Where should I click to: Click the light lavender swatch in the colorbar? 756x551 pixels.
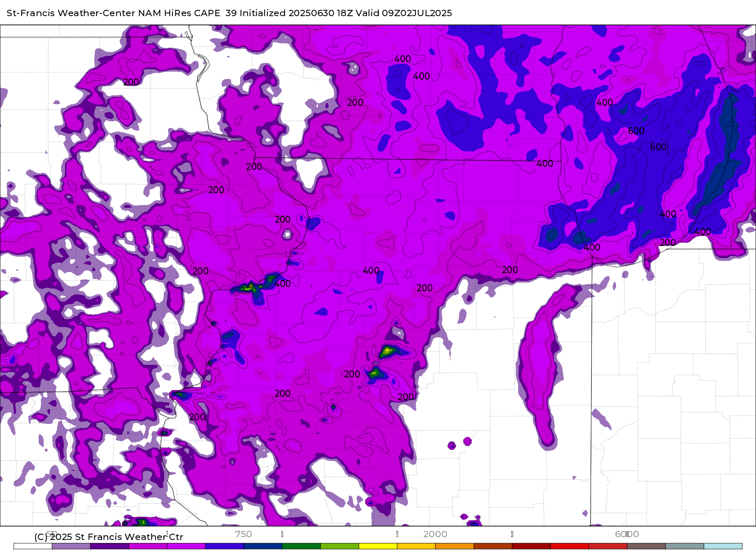(71, 546)
